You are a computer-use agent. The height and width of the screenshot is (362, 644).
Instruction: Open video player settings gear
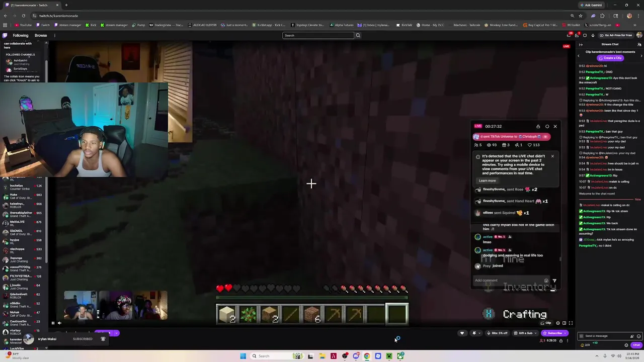pyautogui.click(x=557, y=323)
